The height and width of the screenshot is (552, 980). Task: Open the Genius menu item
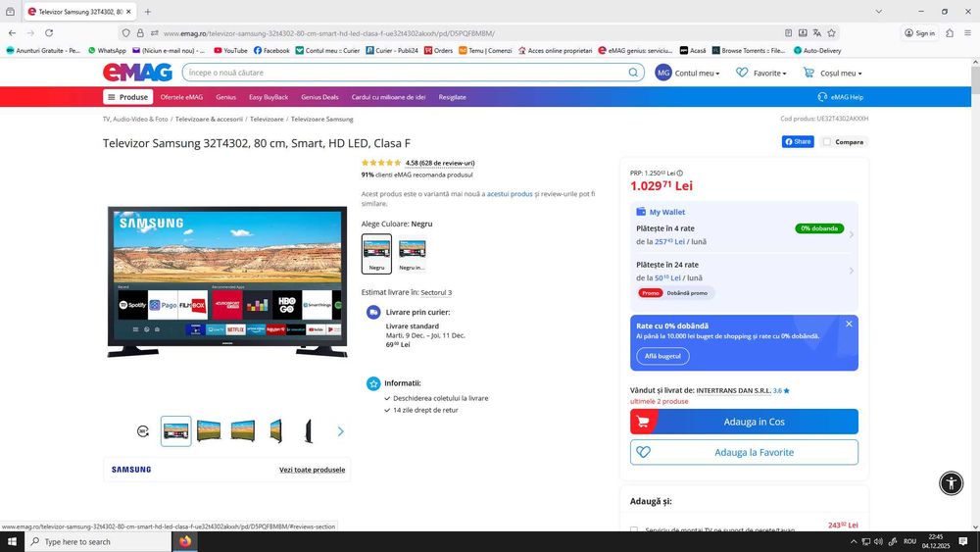225,97
